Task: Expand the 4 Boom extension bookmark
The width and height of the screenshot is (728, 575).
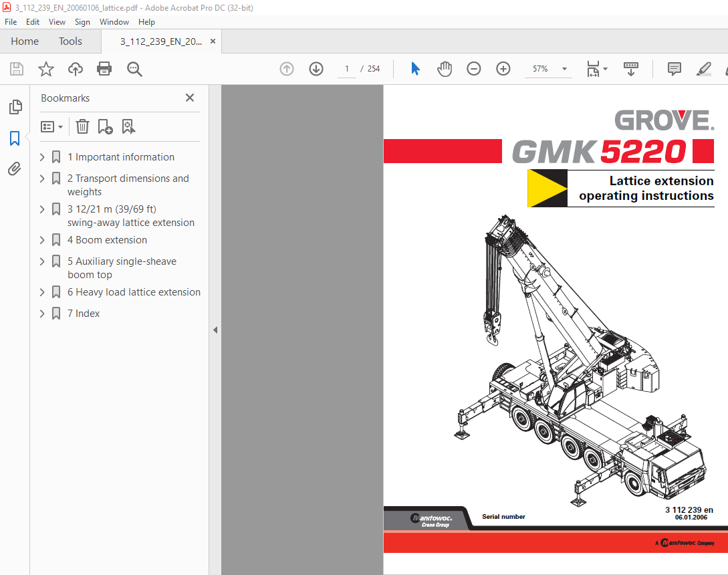Action: click(42, 240)
